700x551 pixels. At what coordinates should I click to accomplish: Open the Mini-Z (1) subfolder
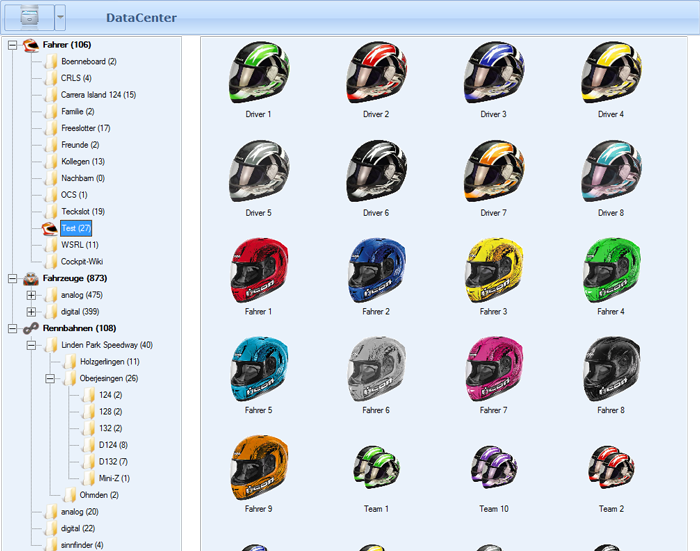pos(114,478)
